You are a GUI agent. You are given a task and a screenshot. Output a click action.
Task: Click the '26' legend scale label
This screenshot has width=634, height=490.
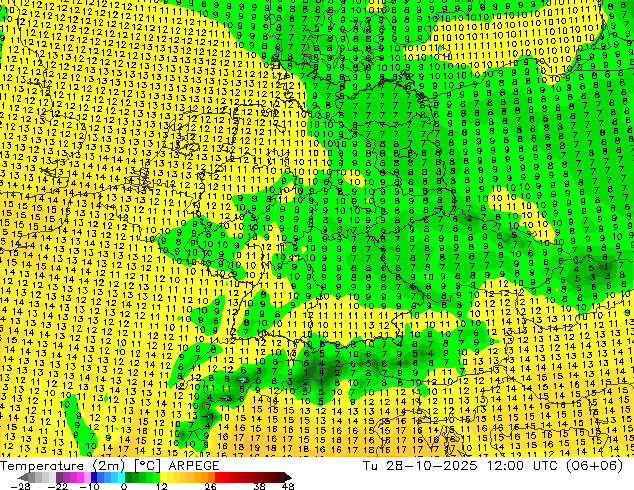210,486
